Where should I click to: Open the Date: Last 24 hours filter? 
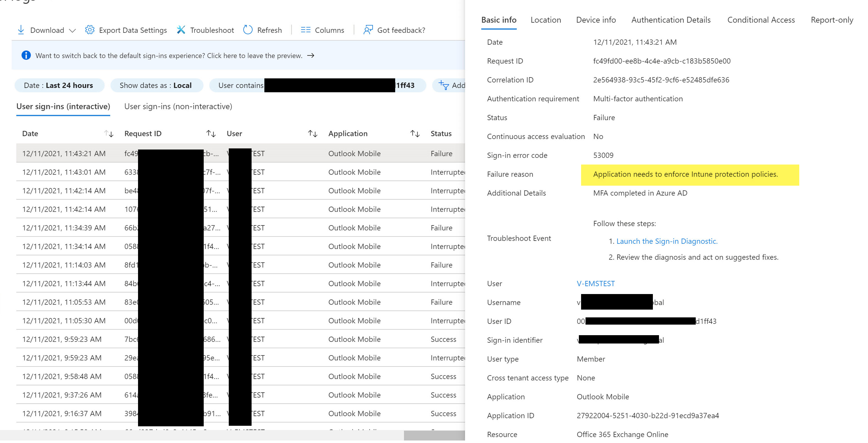59,85
